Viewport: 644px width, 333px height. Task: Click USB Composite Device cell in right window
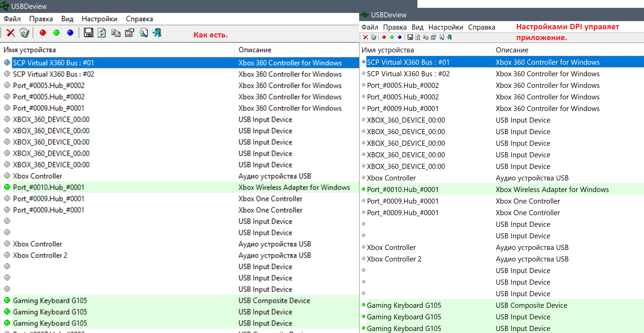[532, 305]
